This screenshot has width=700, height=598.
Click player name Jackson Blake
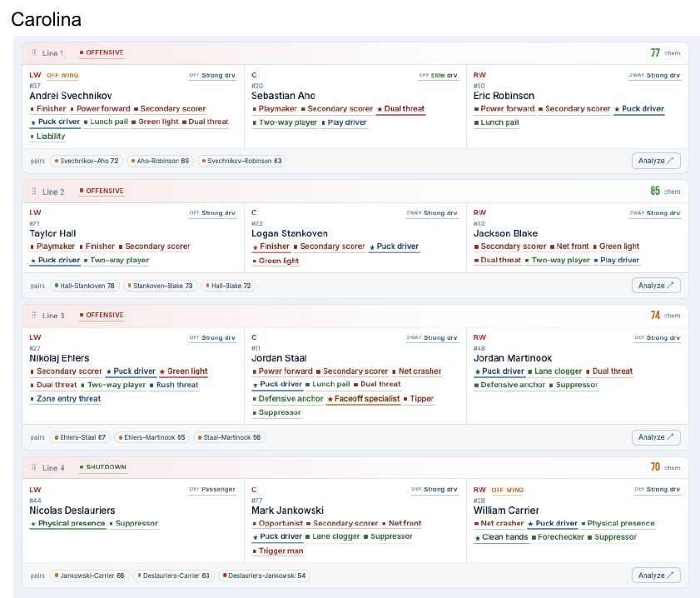505,233
